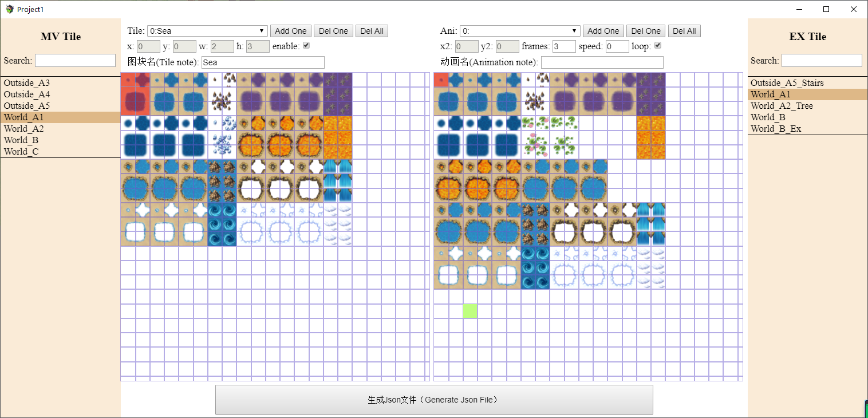Select World_B in the MV Tile list
868x418 pixels.
61,140
